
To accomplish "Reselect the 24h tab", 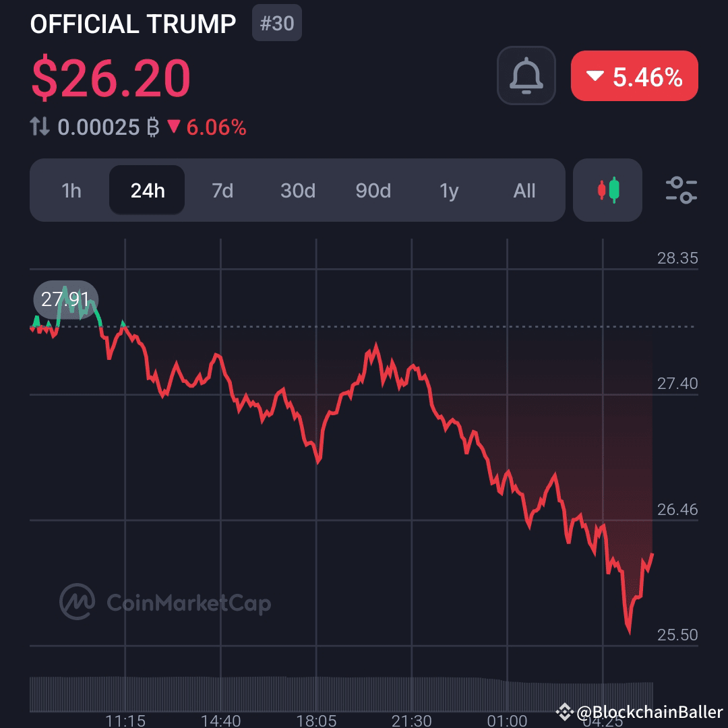I will pos(146,190).
